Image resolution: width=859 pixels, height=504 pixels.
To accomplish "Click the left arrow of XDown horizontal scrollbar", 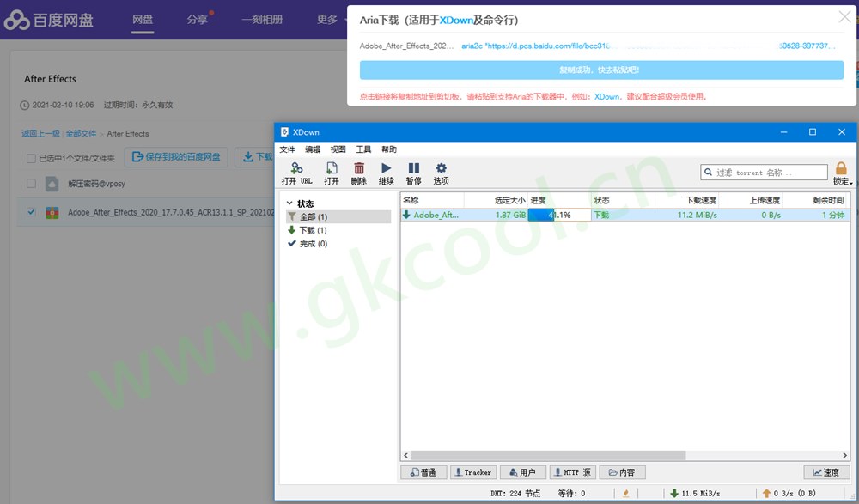I will pos(406,455).
